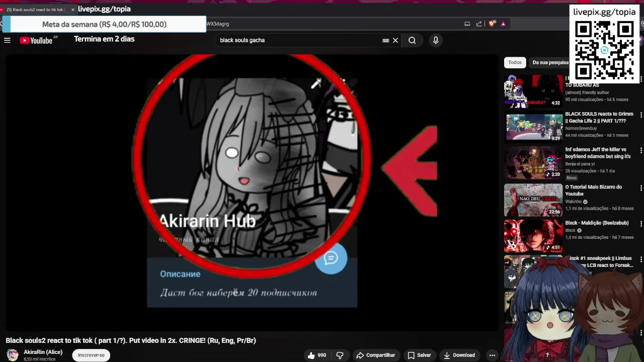
Task: Click the Salvar save button
Action: (x=420, y=355)
